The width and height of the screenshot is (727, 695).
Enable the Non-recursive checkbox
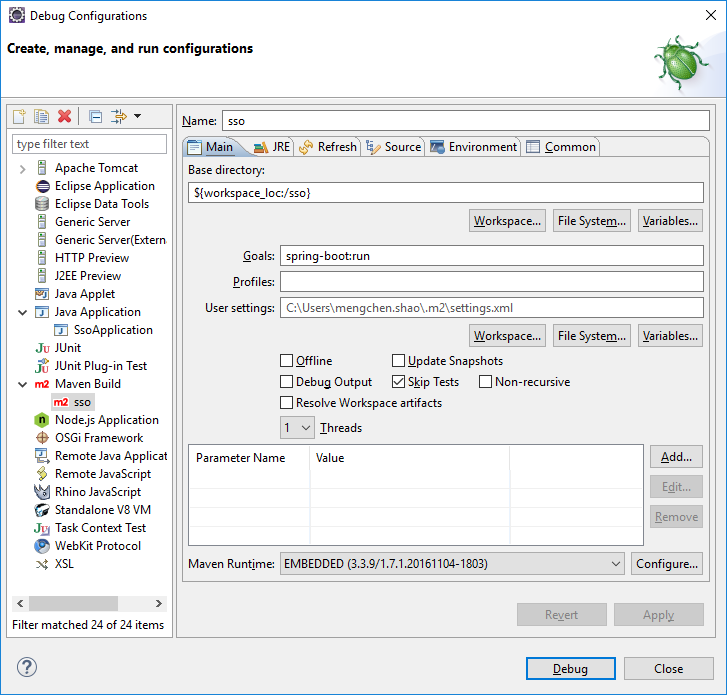point(485,382)
